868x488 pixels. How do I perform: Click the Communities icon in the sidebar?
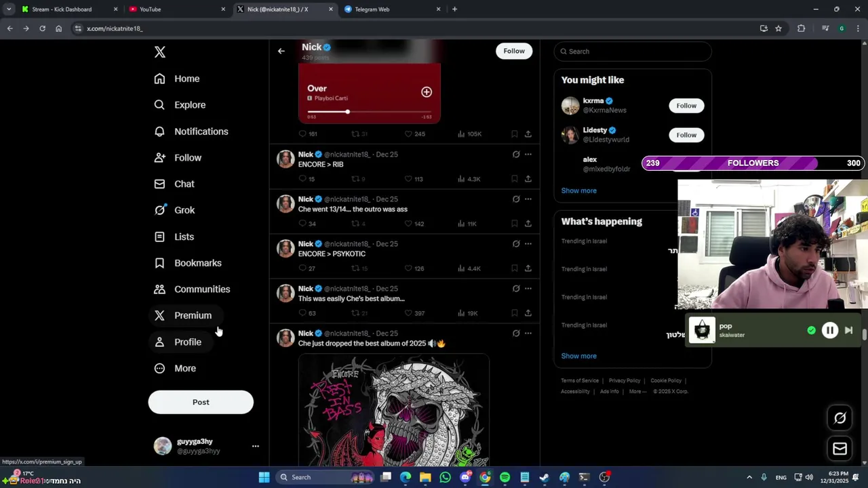click(x=159, y=289)
